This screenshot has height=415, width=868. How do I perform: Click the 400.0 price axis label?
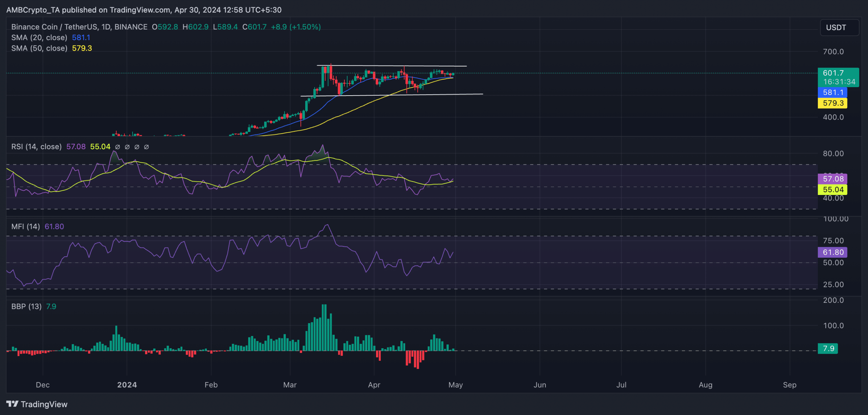833,117
